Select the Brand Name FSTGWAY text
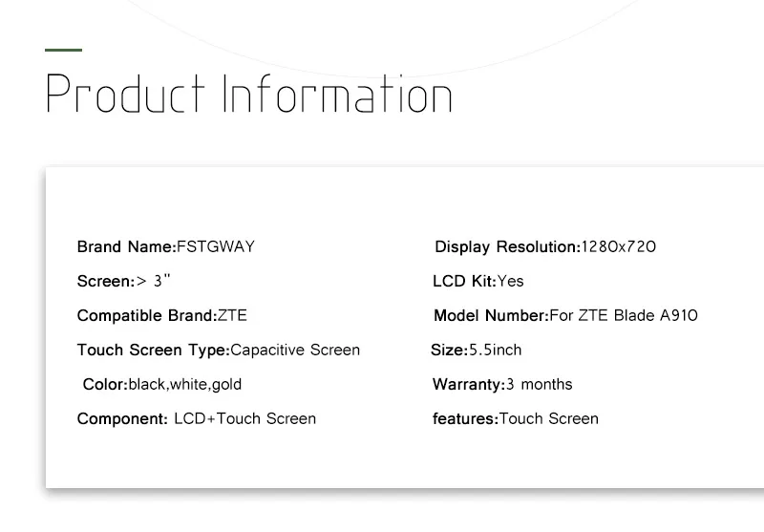This screenshot has width=764, height=532. click(165, 247)
